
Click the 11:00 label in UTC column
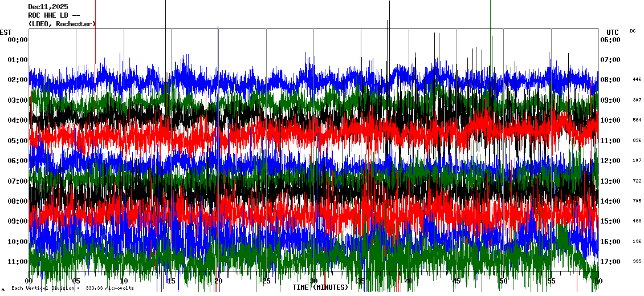610,141
